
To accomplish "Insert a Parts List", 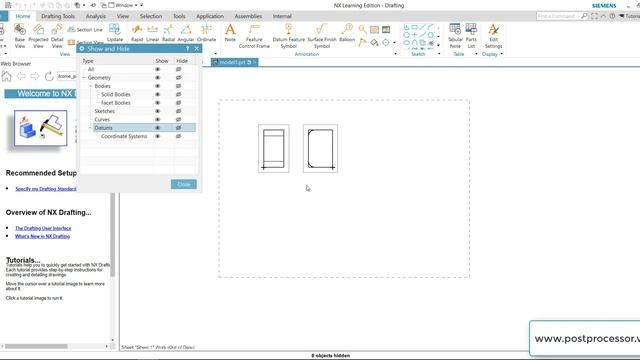I will 471,36.
